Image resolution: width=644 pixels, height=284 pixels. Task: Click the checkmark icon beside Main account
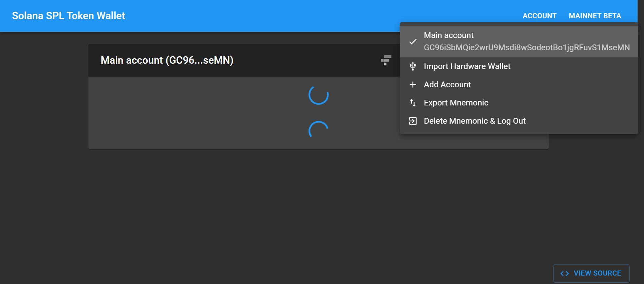coord(413,41)
